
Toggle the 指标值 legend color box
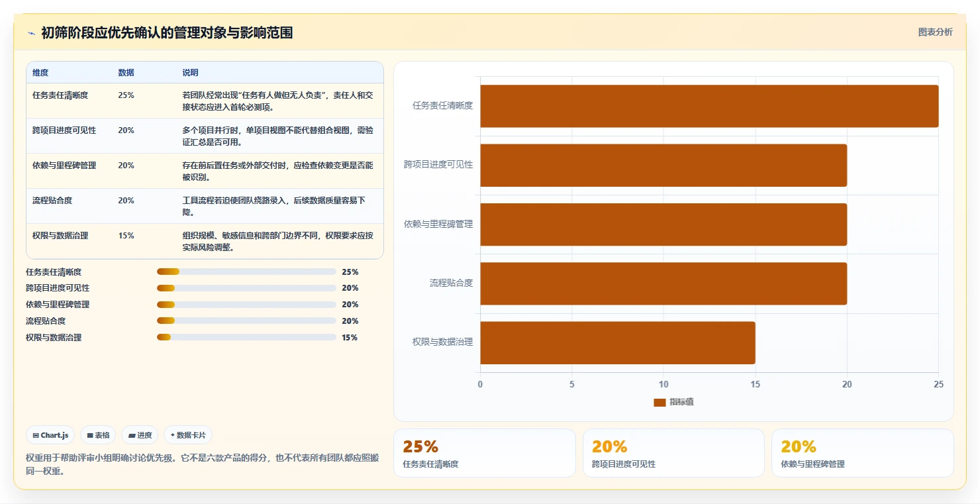[x=659, y=402]
